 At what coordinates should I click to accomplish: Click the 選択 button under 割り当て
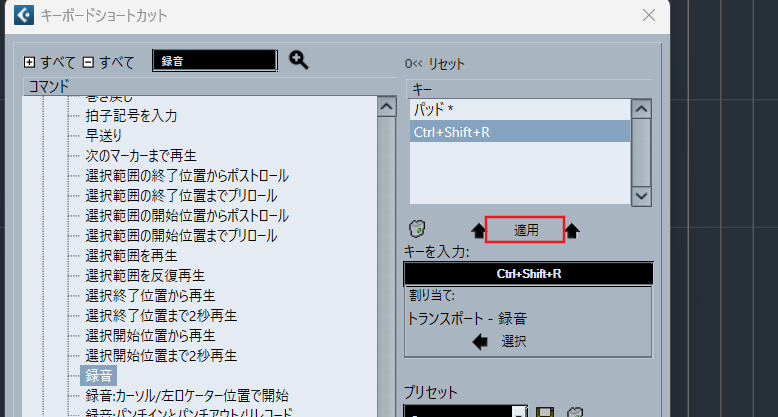pyautogui.click(x=514, y=342)
